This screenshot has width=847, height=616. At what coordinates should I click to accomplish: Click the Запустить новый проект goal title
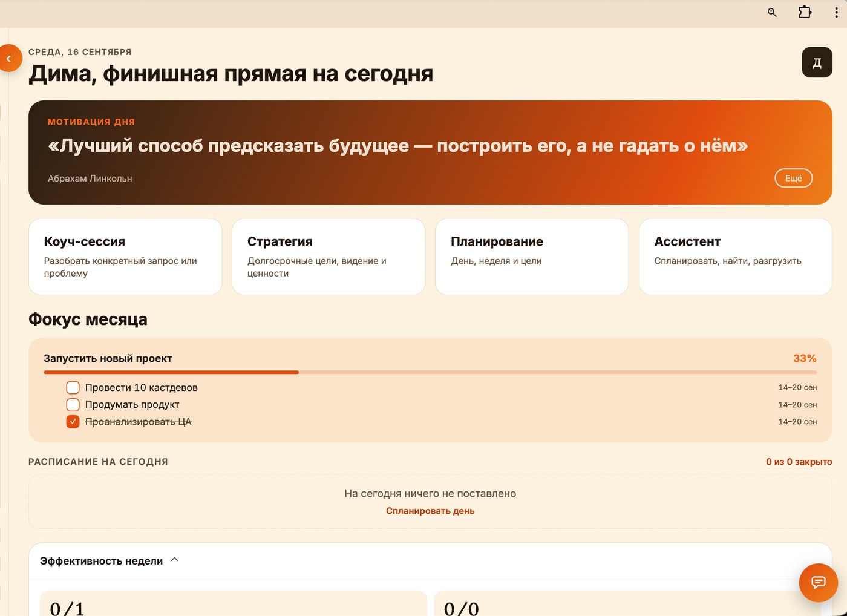[108, 358]
